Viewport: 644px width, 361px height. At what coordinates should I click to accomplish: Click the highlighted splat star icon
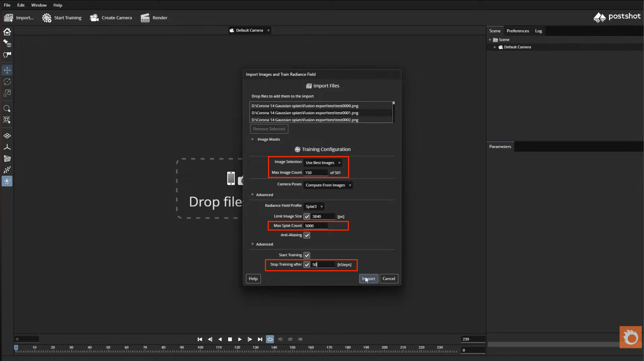pyautogui.click(x=7, y=181)
